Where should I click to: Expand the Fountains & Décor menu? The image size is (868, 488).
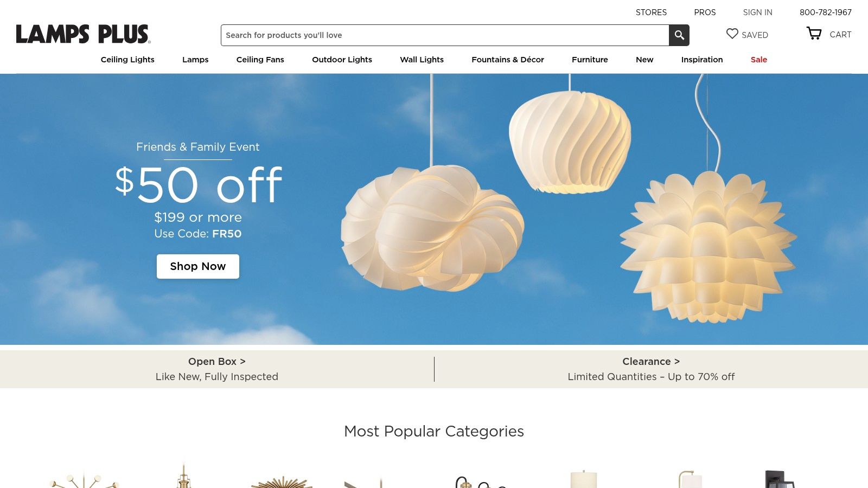[508, 60]
